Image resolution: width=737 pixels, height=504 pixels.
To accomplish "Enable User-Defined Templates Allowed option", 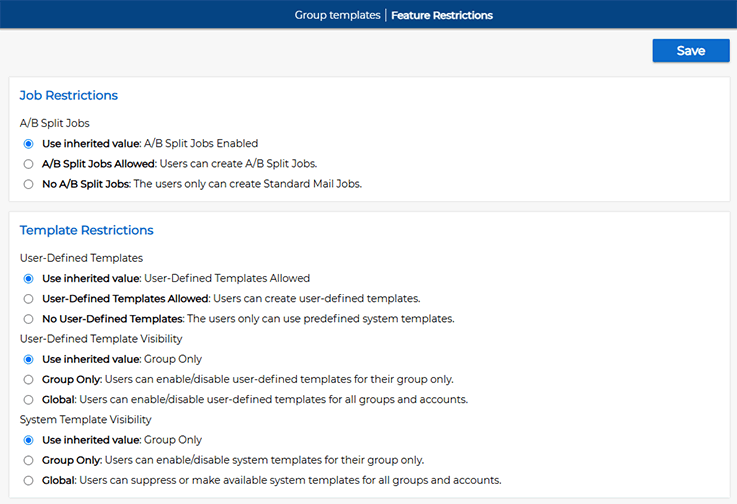I will click(29, 299).
